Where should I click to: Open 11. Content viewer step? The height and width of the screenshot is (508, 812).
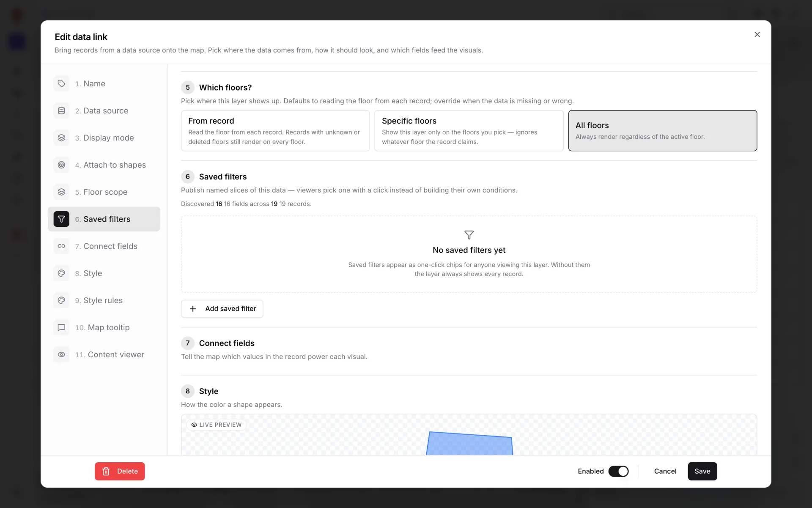(x=104, y=354)
